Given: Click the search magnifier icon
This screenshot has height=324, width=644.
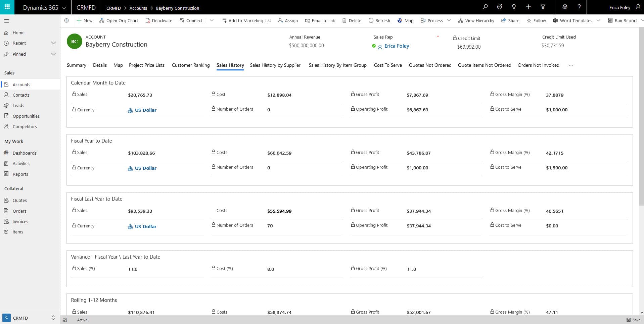Looking at the screenshot, I should pyautogui.click(x=485, y=7).
